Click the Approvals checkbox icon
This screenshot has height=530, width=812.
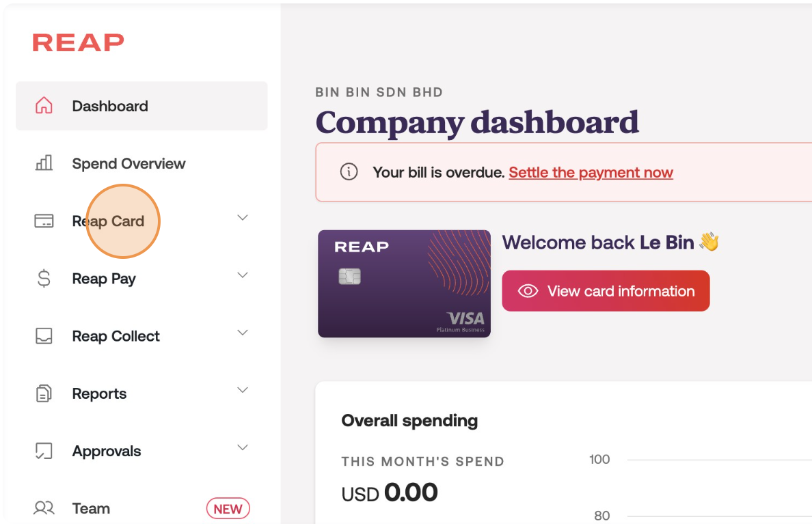(44, 451)
